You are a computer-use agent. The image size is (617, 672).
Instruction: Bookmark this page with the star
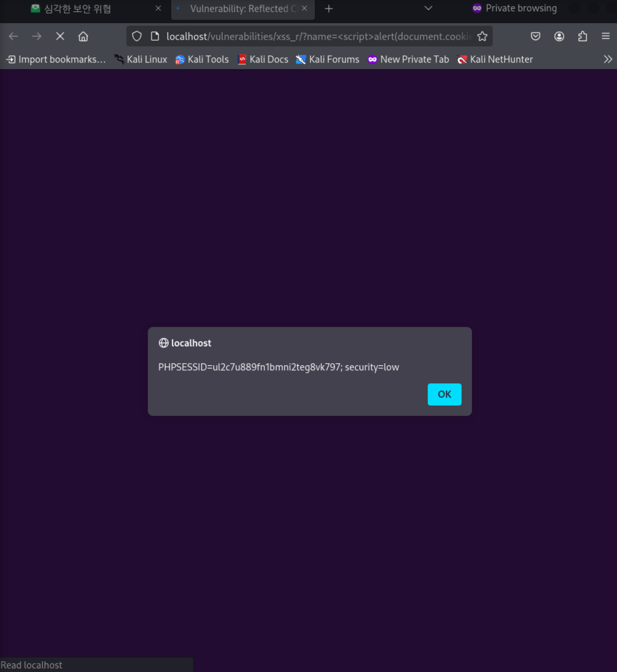click(x=482, y=36)
